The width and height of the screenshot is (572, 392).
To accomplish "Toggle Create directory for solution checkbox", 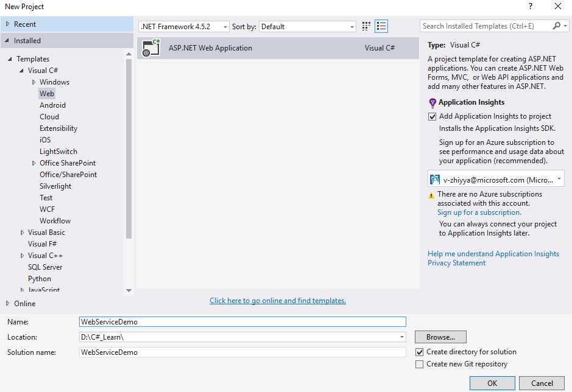I will pyautogui.click(x=420, y=352).
